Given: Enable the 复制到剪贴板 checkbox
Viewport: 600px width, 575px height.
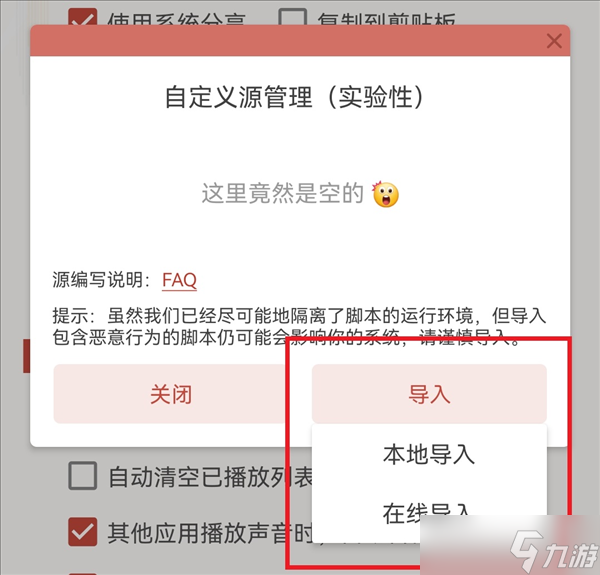Looking at the screenshot, I should point(293,17).
